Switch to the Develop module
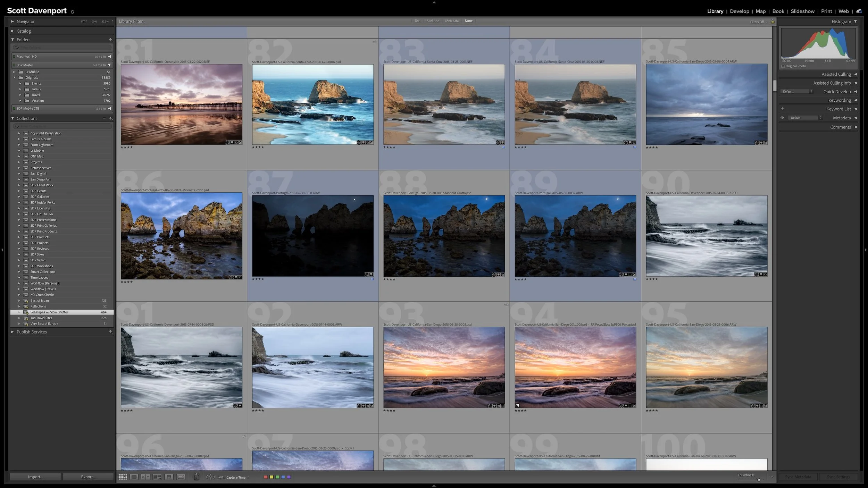The width and height of the screenshot is (868, 488). (740, 11)
